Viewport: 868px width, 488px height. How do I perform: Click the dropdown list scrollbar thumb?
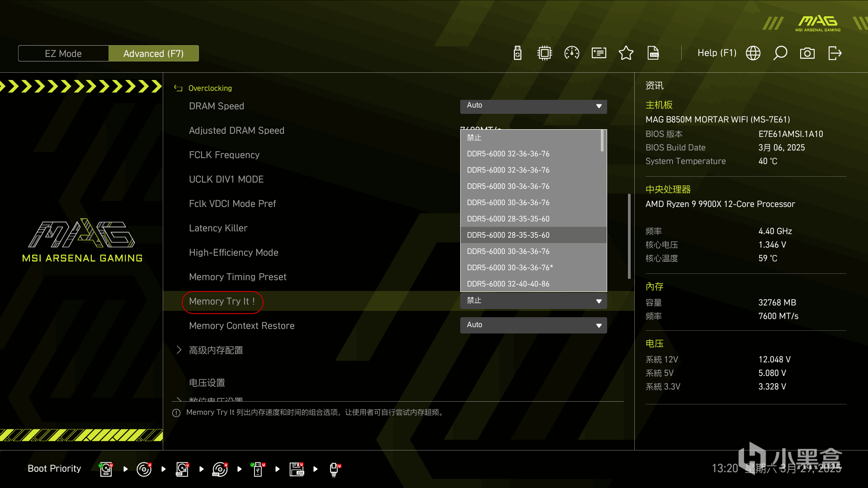point(602,141)
